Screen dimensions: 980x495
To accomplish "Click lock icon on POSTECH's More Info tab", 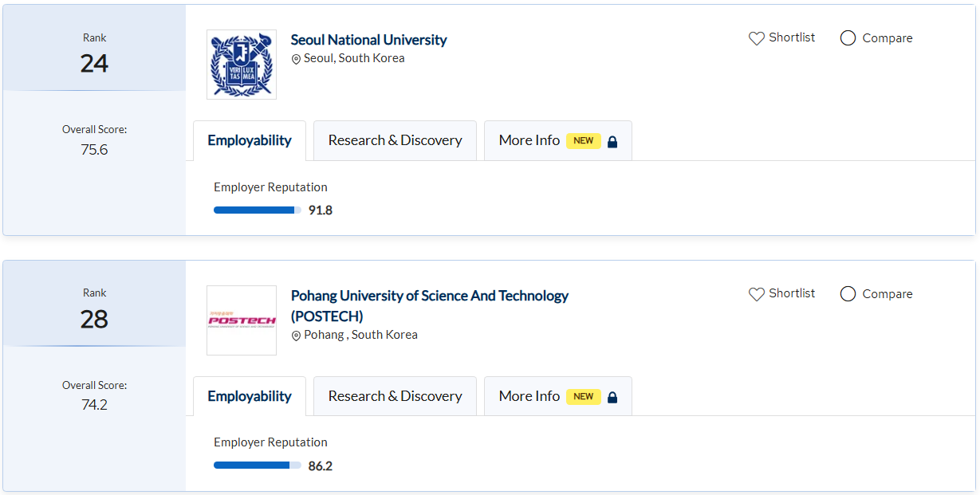I will pos(612,397).
